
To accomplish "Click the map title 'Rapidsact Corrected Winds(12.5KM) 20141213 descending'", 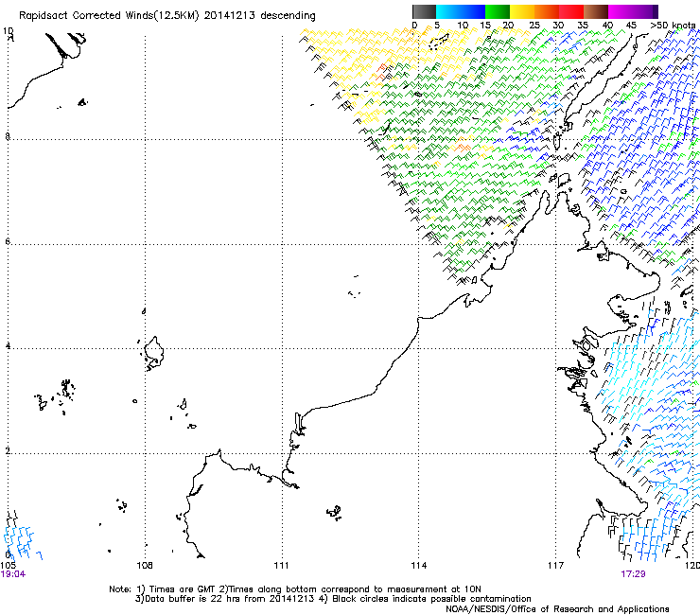I will point(167,16).
